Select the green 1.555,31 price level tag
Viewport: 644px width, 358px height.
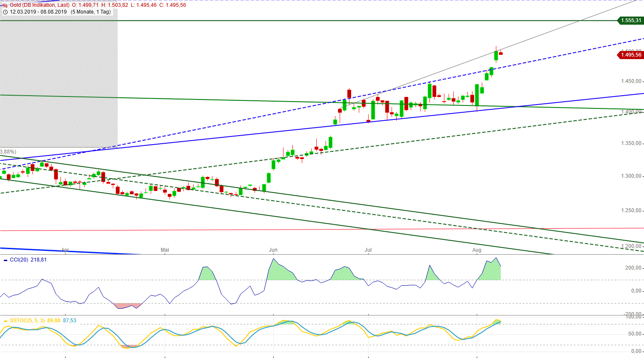tap(630, 20)
